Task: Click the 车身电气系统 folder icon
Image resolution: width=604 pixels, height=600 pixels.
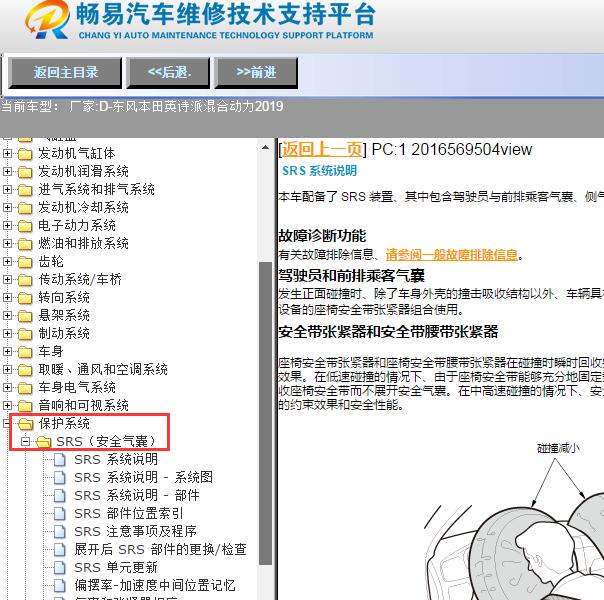Action: (25, 388)
